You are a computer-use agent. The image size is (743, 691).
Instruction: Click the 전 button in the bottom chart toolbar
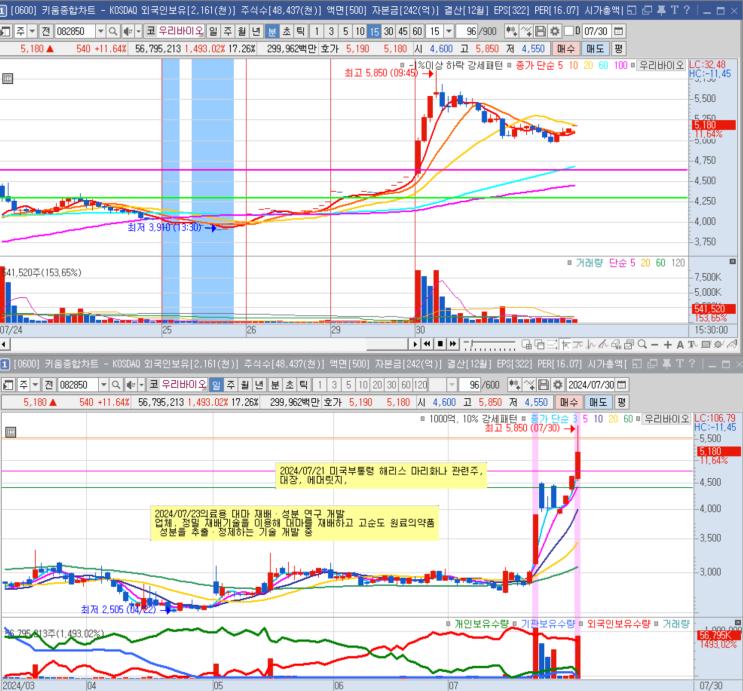pyautogui.click(x=48, y=384)
